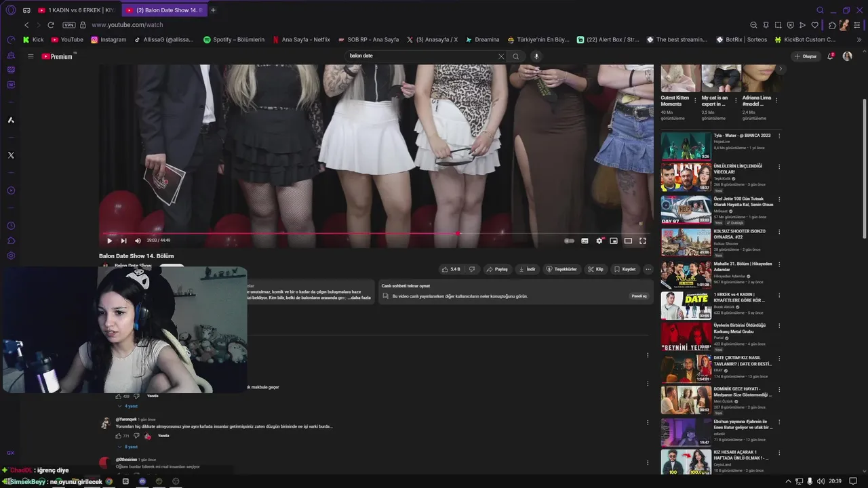Create a clip with Klip button

click(595, 269)
